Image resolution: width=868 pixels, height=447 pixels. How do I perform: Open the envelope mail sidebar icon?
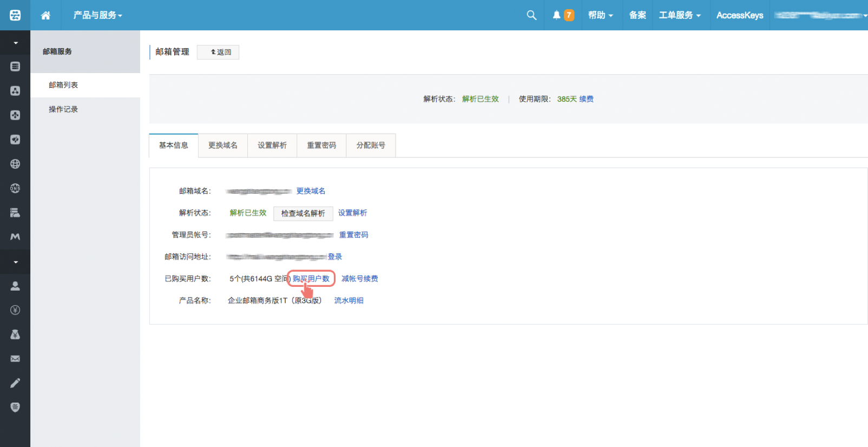(15, 359)
